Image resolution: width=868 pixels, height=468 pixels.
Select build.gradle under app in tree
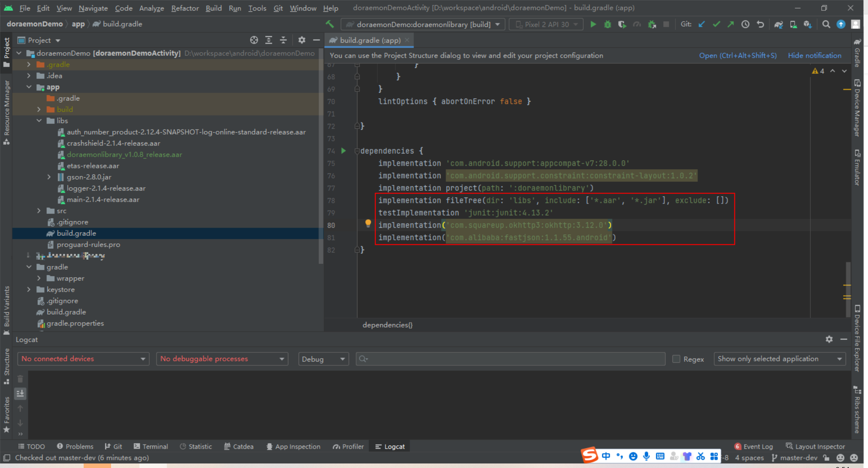point(76,233)
